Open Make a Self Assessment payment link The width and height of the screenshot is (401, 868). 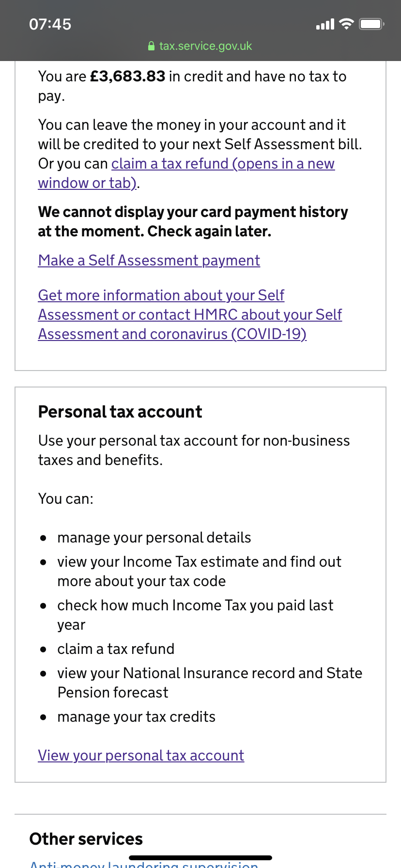coord(149,261)
